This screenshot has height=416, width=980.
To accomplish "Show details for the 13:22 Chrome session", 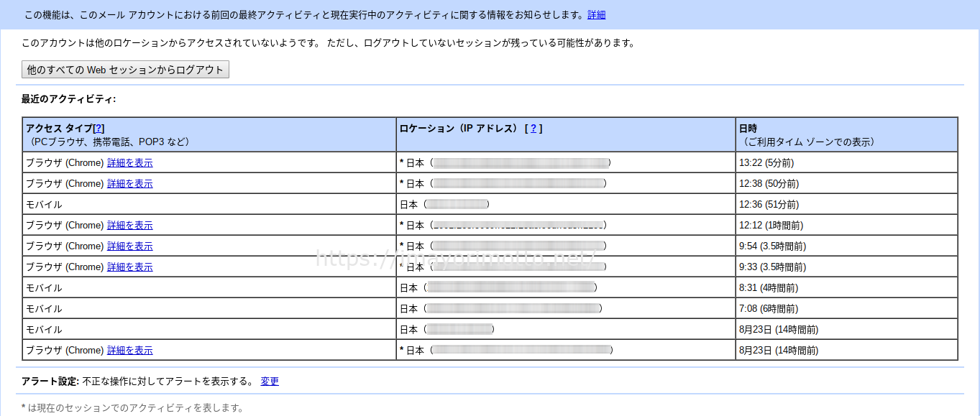I will [x=130, y=163].
